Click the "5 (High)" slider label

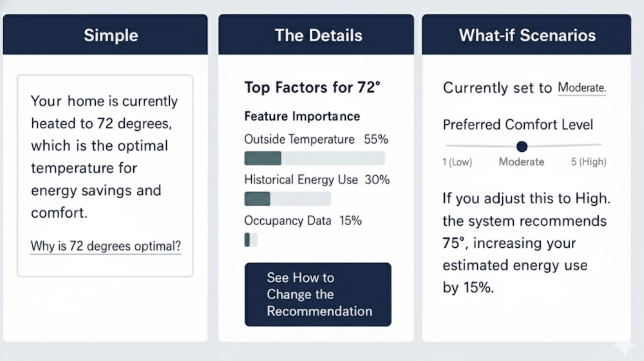pos(588,162)
